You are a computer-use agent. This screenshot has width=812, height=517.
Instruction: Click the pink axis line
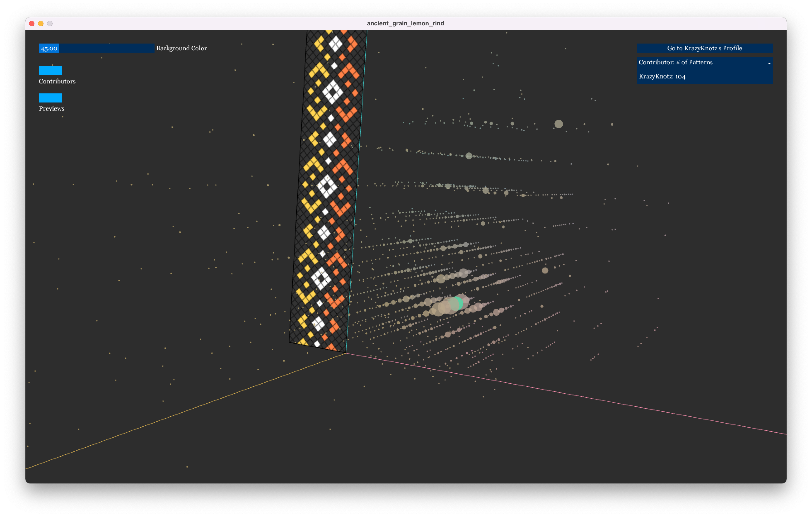click(x=573, y=395)
